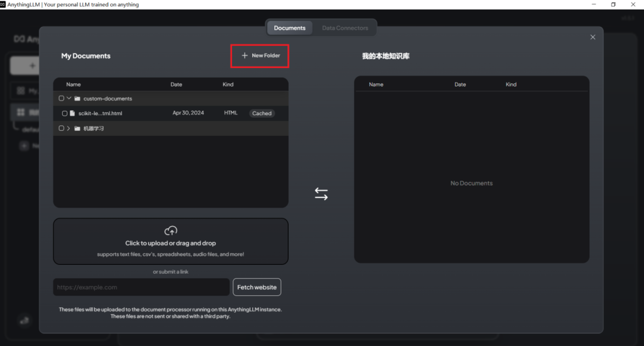The width and height of the screenshot is (644, 346).
Task: Click the My Documents heading
Action: coord(86,56)
